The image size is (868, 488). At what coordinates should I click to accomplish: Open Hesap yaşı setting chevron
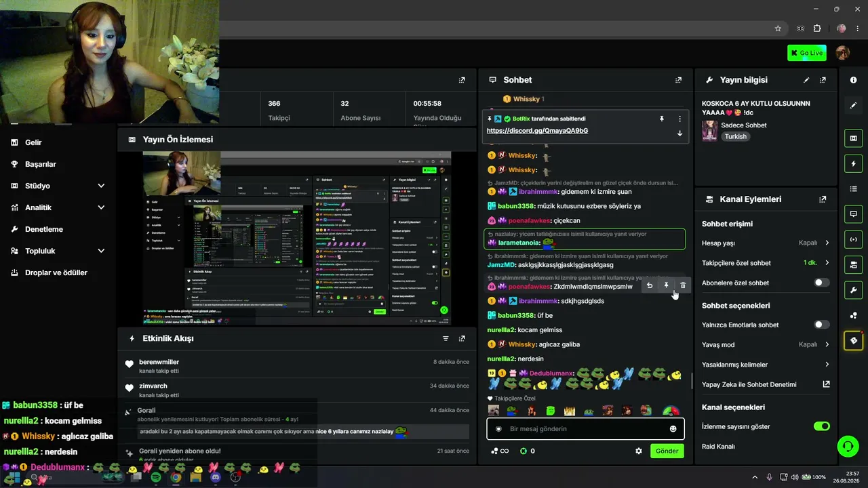coord(827,243)
